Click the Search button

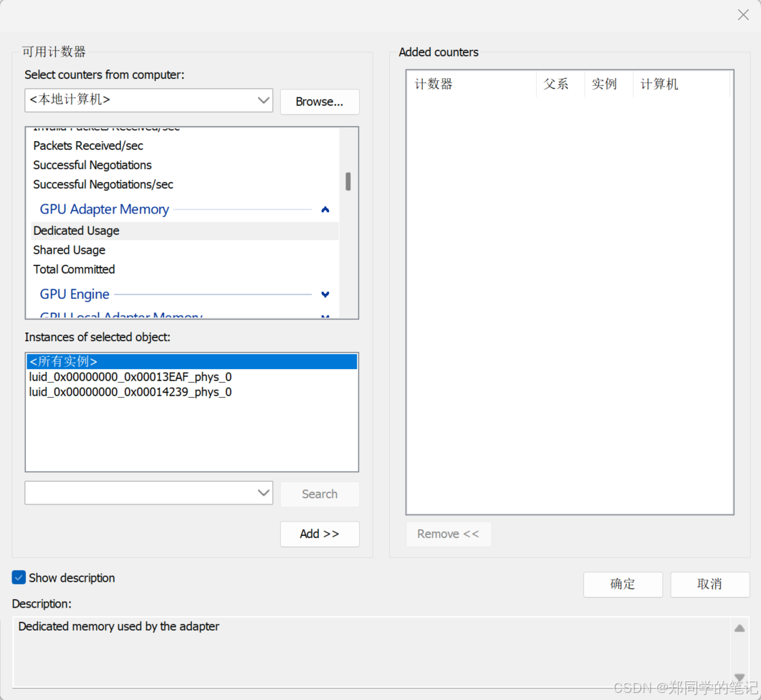(x=320, y=494)
